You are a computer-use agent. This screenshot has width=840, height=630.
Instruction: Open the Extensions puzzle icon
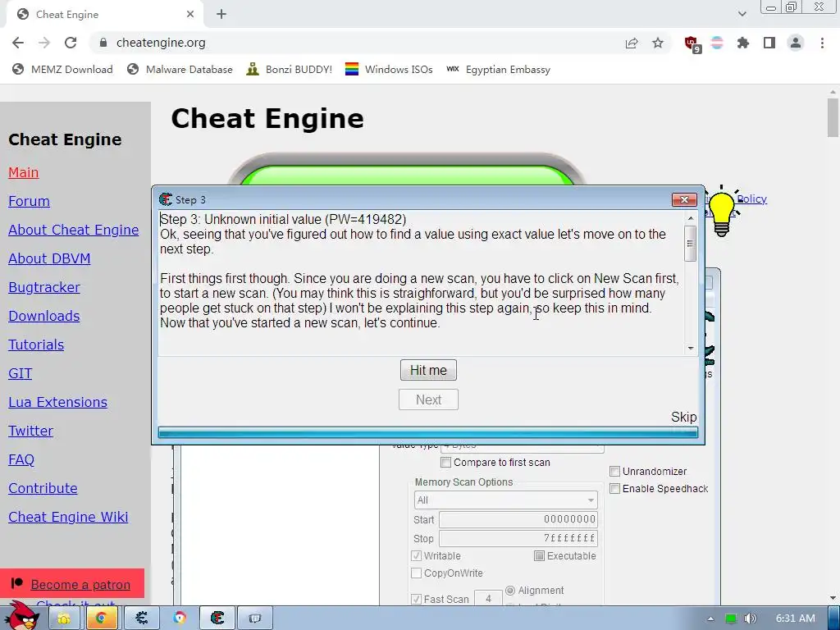tap(743, 43)
